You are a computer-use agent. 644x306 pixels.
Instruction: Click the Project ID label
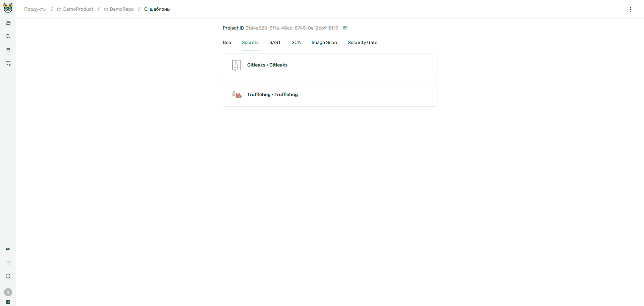233,28
